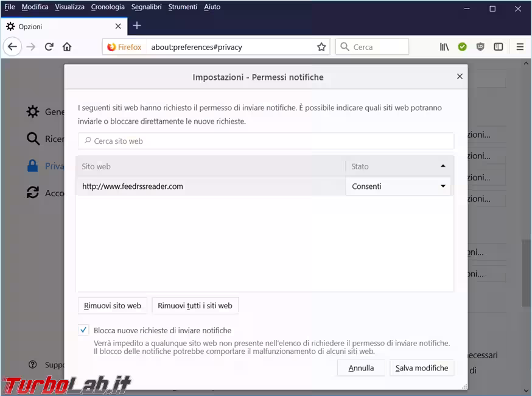532x396 pixels.
Task: Open a new tab with plus button
Action: [137, 26]
